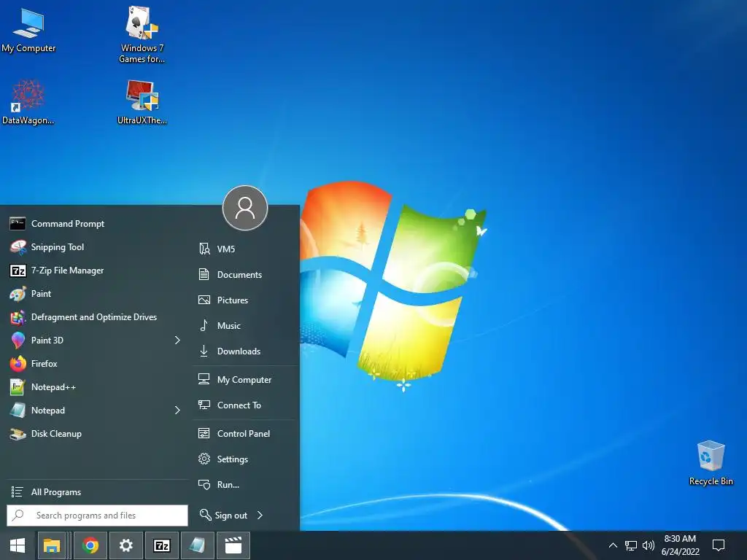This screenshot has height=560, width=747.
Task: Click the volume speaker icon
Action: (x=648, y=545)
